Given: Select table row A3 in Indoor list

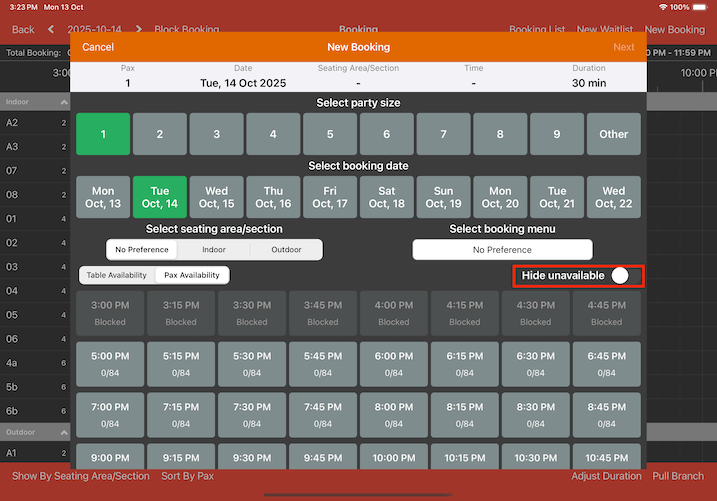Looking at the screenshot, I should (35, 147).
